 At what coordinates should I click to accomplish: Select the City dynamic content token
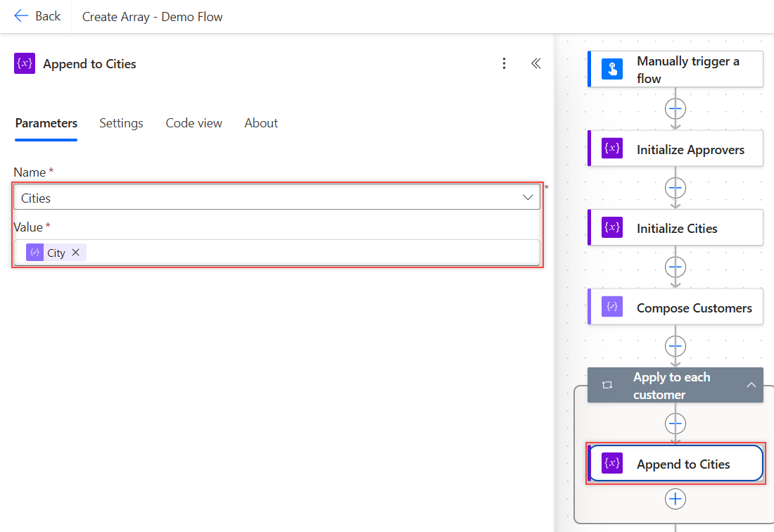(56, 253)
